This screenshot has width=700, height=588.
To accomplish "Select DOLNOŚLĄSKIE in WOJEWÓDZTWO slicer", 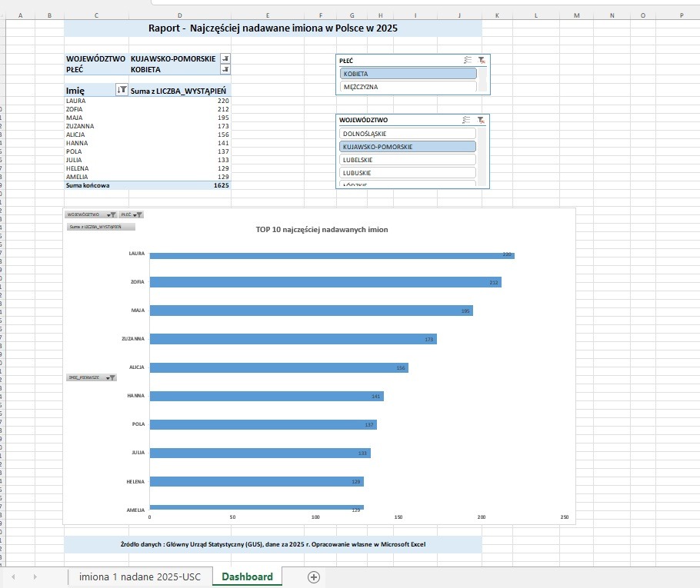I will click(408, 134).
